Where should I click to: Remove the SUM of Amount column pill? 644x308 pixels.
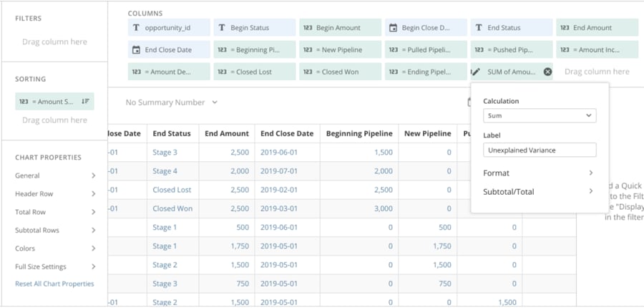point(547,72)
